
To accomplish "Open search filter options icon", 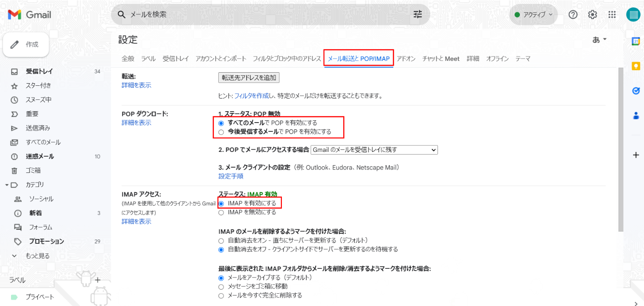I will click(x=418, y=14).
